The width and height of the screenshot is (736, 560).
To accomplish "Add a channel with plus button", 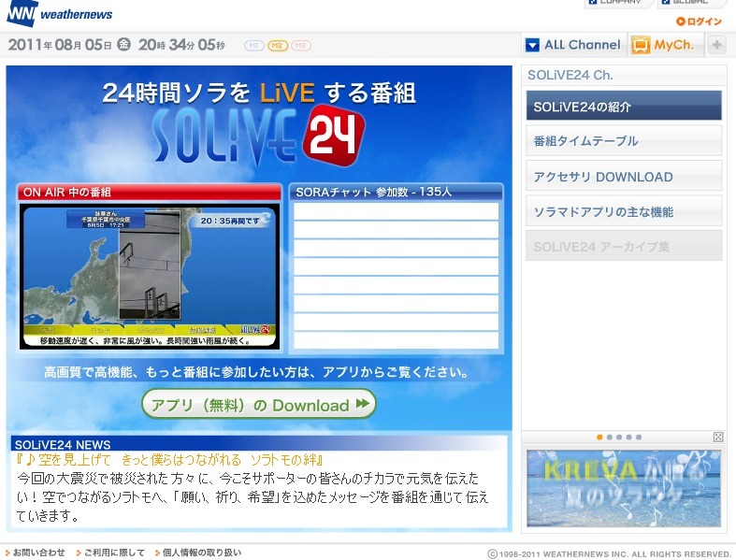I will (x=716, y=45).
